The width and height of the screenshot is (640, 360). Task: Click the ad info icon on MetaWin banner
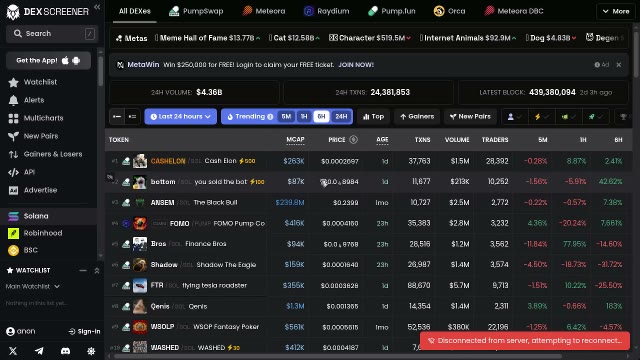pyautogui.click(x=597, y=64)
